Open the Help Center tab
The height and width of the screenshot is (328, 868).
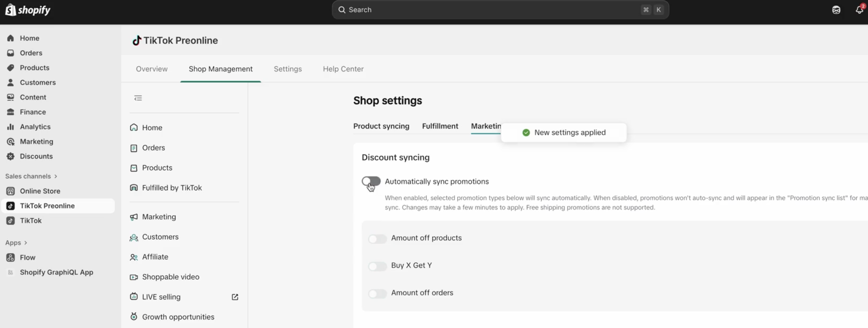343,69
